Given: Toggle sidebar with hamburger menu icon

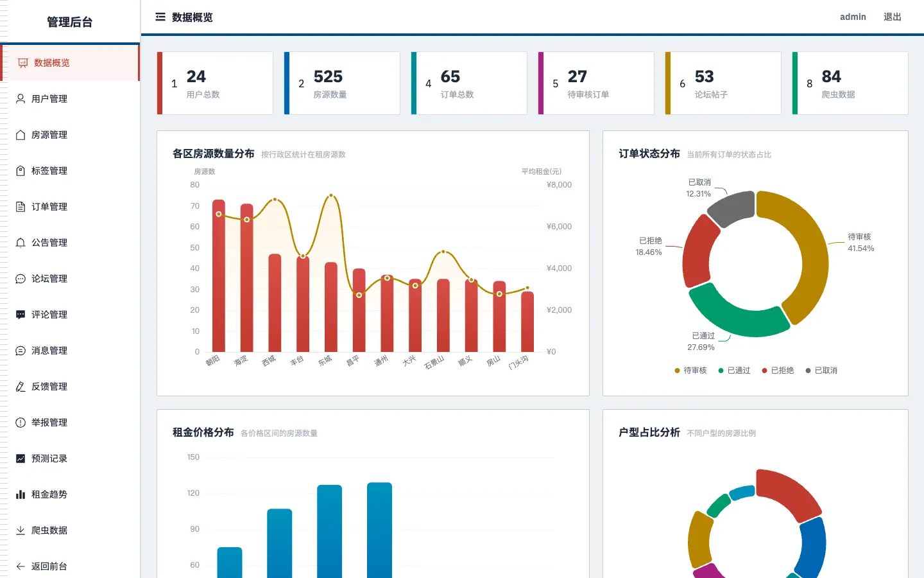Looking at the screenshot, I should pos(160,17).
